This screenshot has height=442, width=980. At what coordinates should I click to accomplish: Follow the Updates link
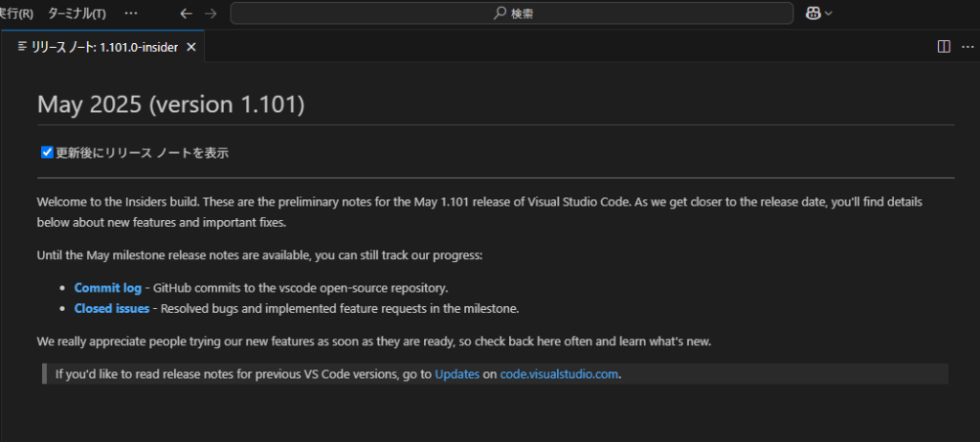457,374
